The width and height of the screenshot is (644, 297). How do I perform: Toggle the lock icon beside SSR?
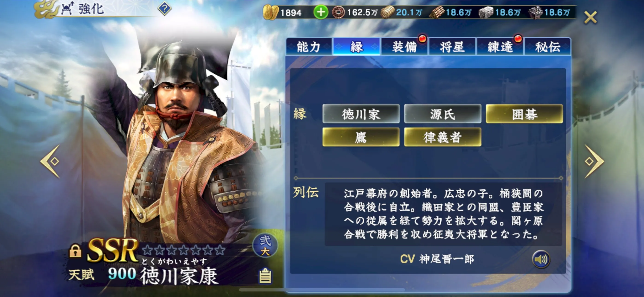click(75, 251)
